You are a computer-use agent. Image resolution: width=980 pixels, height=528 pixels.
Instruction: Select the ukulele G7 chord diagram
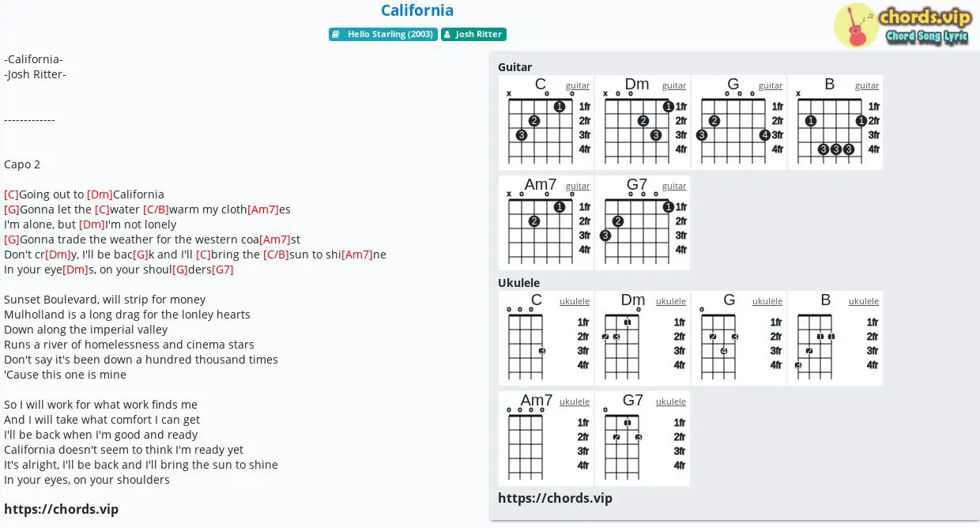(643, 439)
